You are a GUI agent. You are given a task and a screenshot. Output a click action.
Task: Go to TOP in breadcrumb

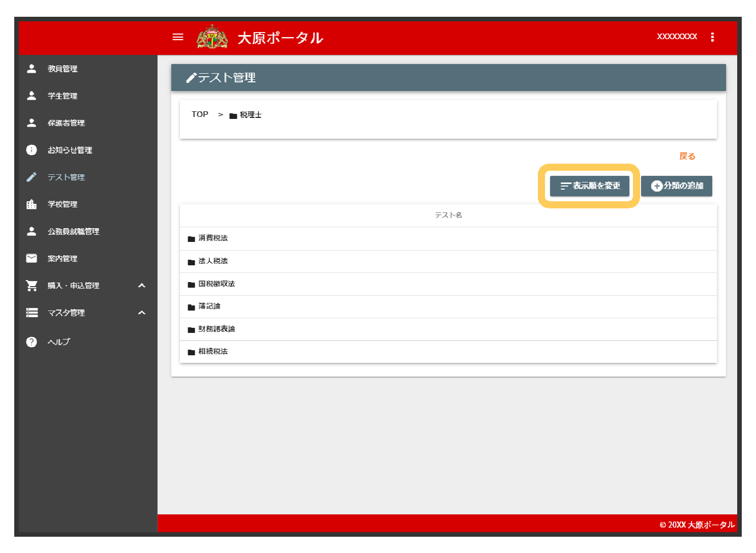pos(200,114)
